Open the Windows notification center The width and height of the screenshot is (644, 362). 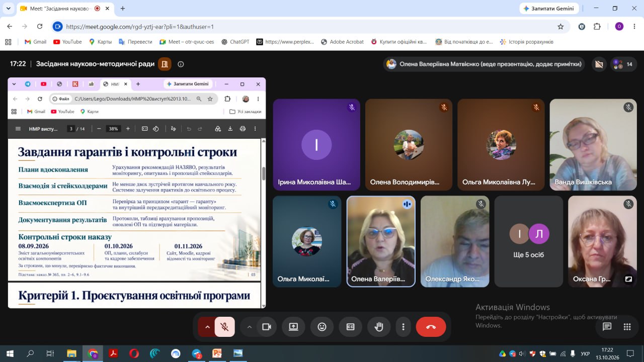pyautogui.click(x=630, y=353)
